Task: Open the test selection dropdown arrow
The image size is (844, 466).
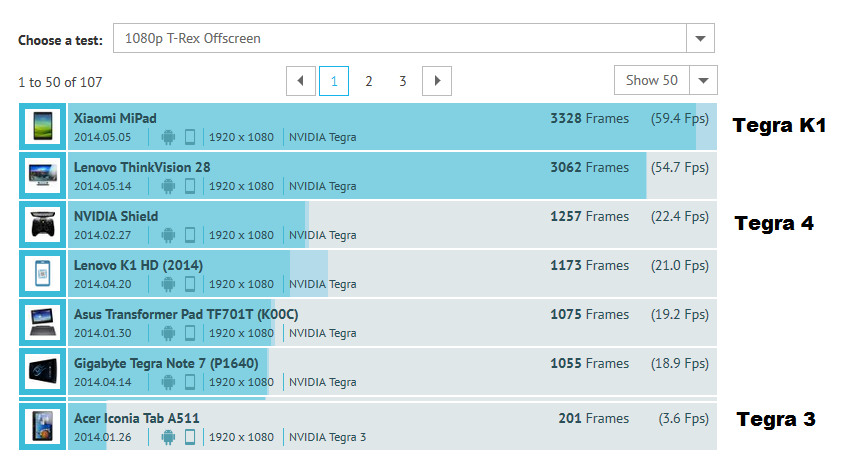Action: coord(700,38)
